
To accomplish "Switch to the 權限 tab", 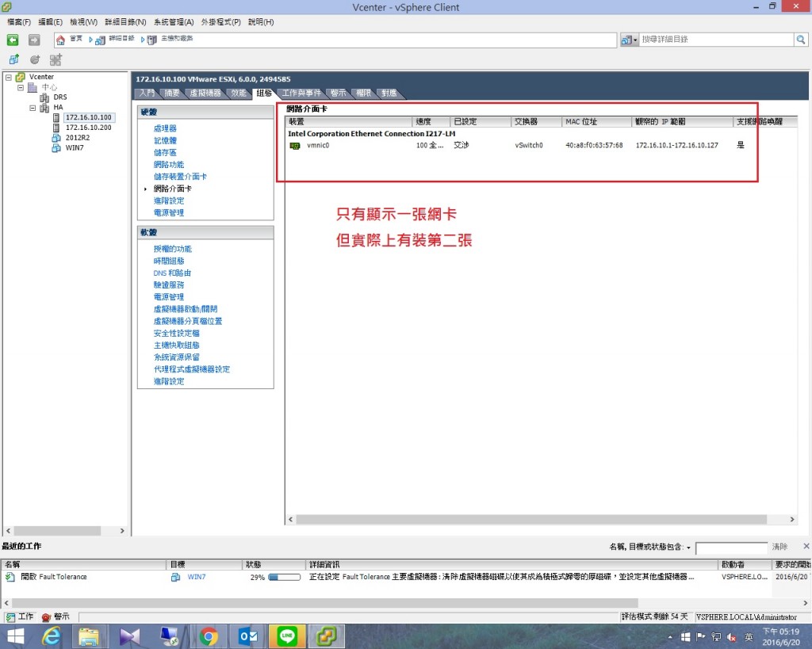I will click(363, 94).
